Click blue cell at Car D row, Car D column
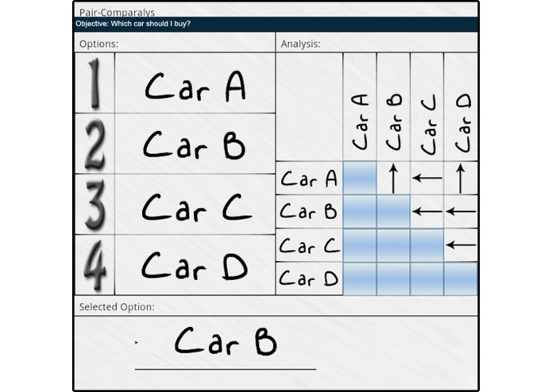 461,279
